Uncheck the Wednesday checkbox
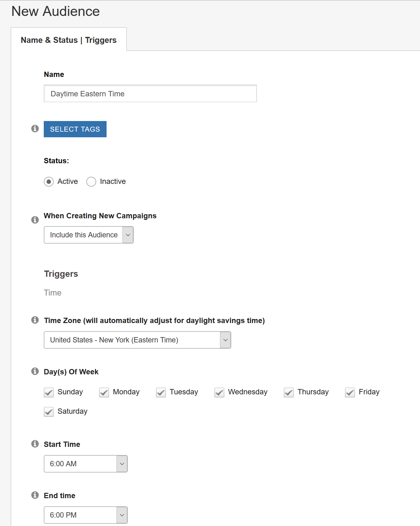The image size is (420, 526). [219, 393]
